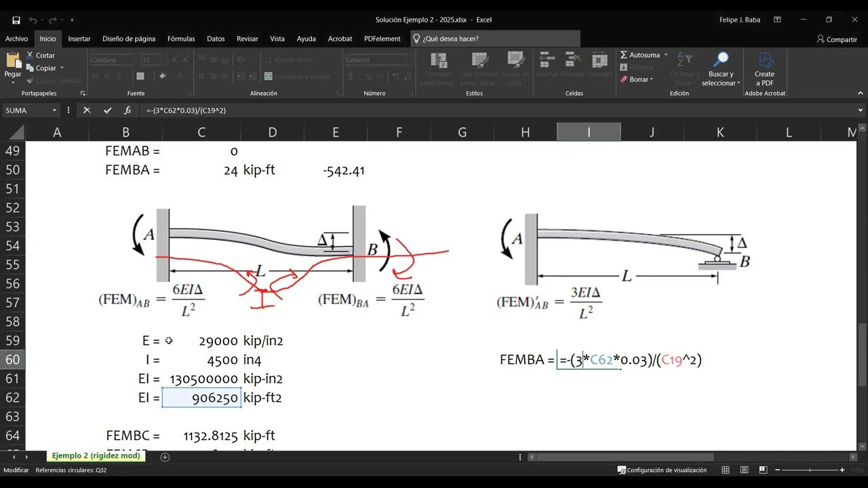Click the FEMBC = label cell
Screen dimensions: 868x488
tap(126, 436)
